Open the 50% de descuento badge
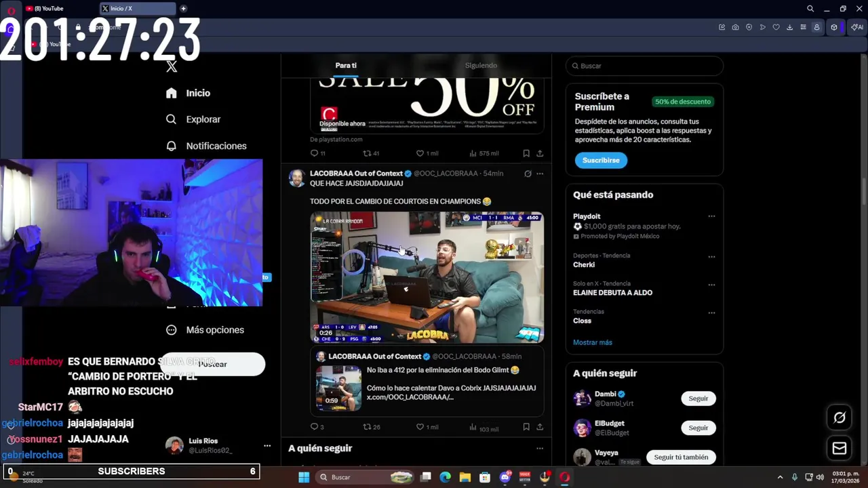Screen dimensions: 868x488 click(683, 102)
